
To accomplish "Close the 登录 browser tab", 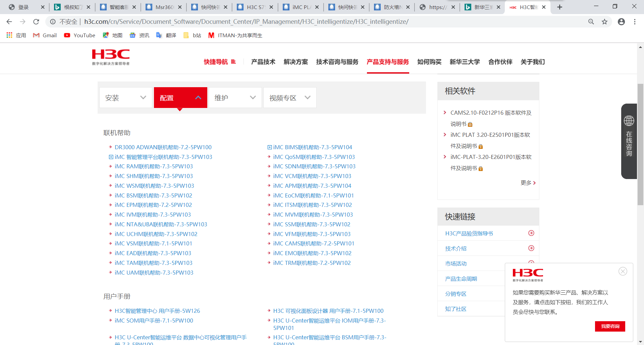I will (x=43, y=7).
